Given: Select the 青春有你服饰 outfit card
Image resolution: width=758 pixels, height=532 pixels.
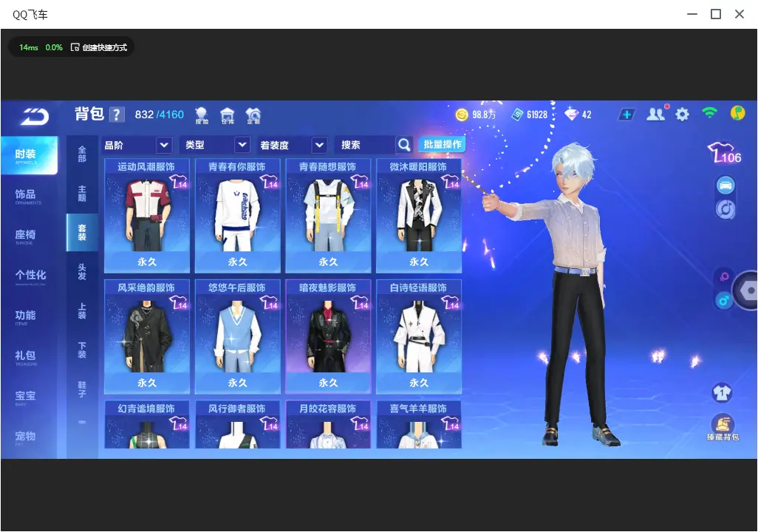Looking at the screenshot, I should (x=237, y=216).
